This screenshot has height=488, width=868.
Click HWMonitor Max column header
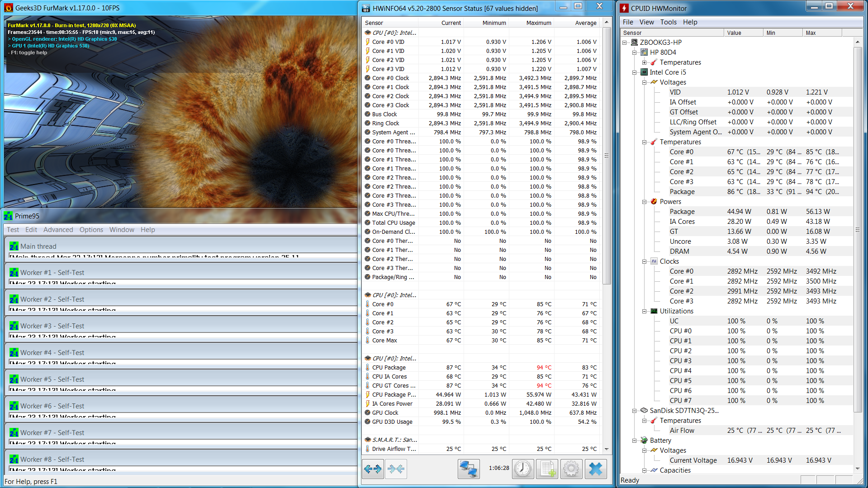822,33
